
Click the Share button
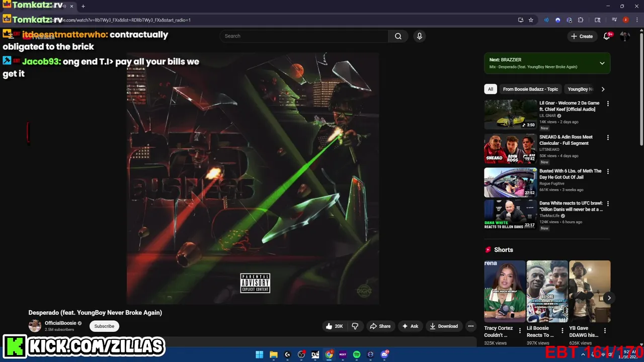point(380,326)
